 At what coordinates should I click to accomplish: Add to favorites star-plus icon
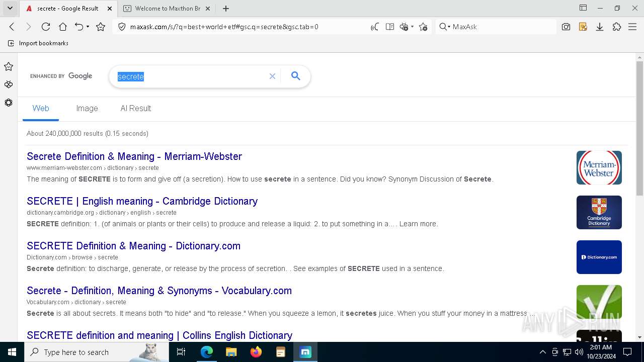coord(423,27)
